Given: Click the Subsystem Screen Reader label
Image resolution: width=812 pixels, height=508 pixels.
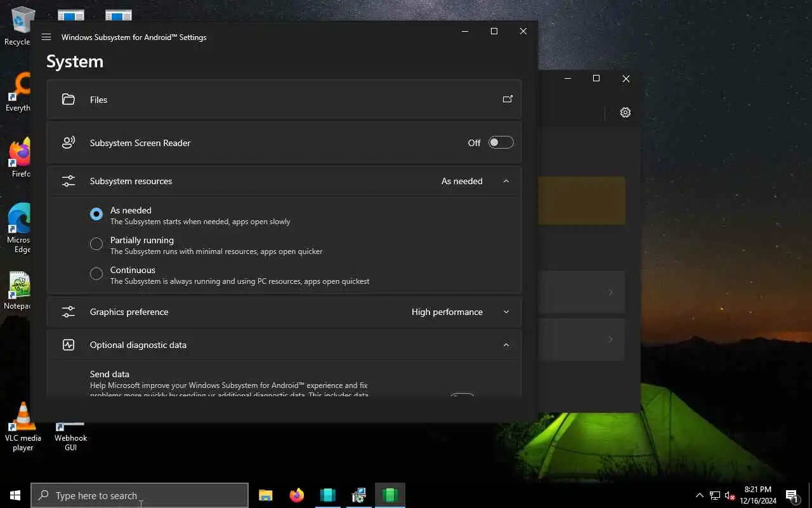Looking at the screenshot, I should click(140, 143).
